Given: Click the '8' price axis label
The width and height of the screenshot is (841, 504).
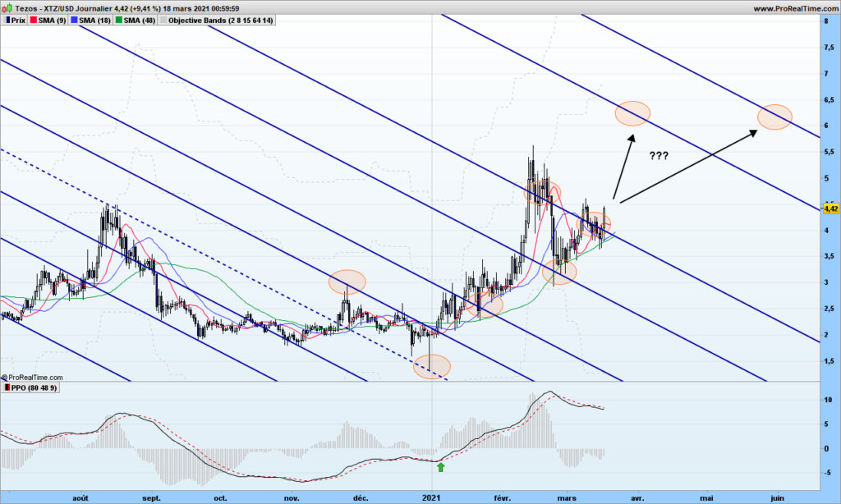Looking at the screenshot, I should pos(826,21).
